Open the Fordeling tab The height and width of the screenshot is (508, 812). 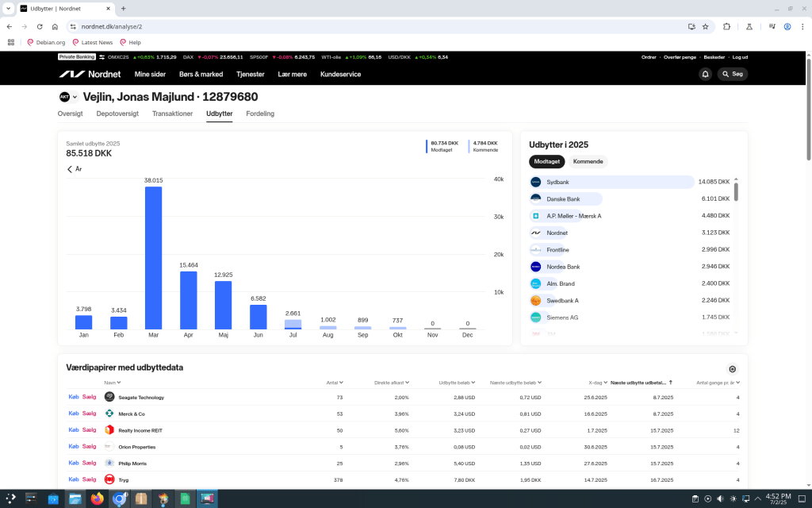tap(260, 114)
